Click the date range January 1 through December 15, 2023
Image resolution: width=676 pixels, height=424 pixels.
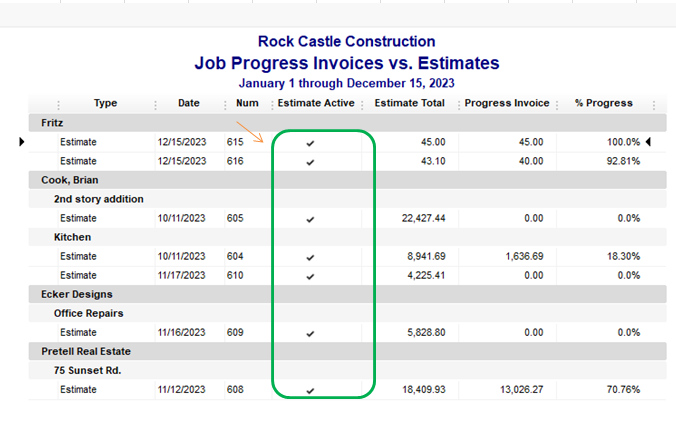pos(347,83)
